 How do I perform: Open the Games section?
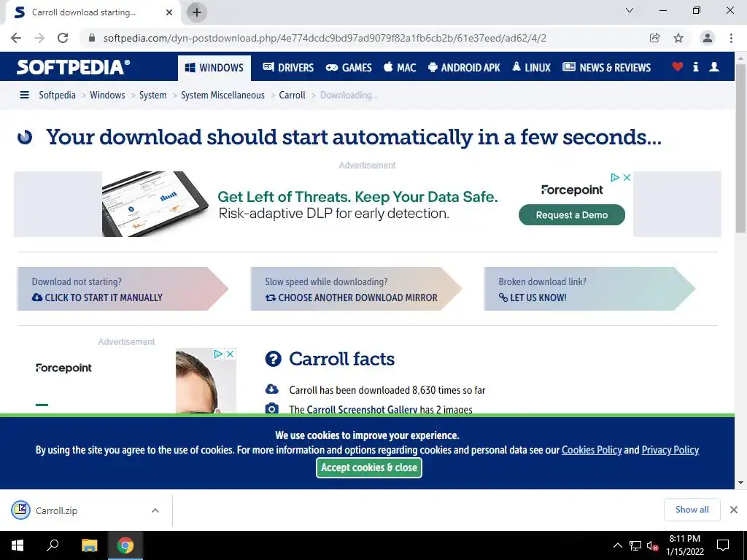[349, 68]
